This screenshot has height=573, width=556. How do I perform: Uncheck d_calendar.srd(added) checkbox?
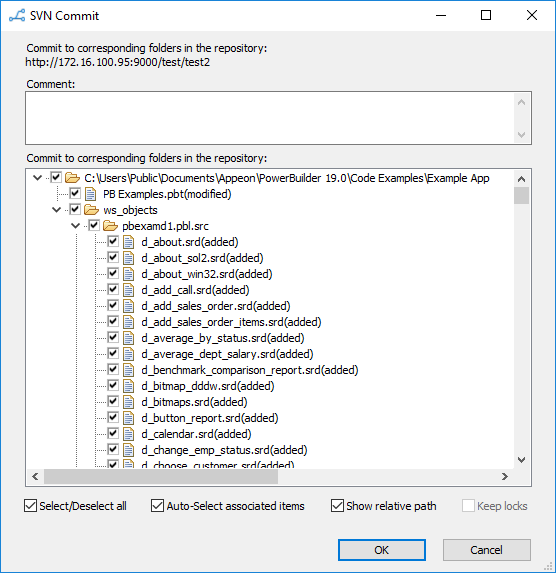[113, 434]
